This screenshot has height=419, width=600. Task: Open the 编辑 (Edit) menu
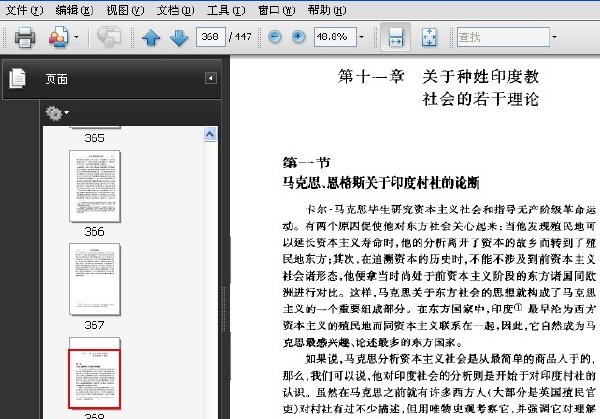(74, 10)
